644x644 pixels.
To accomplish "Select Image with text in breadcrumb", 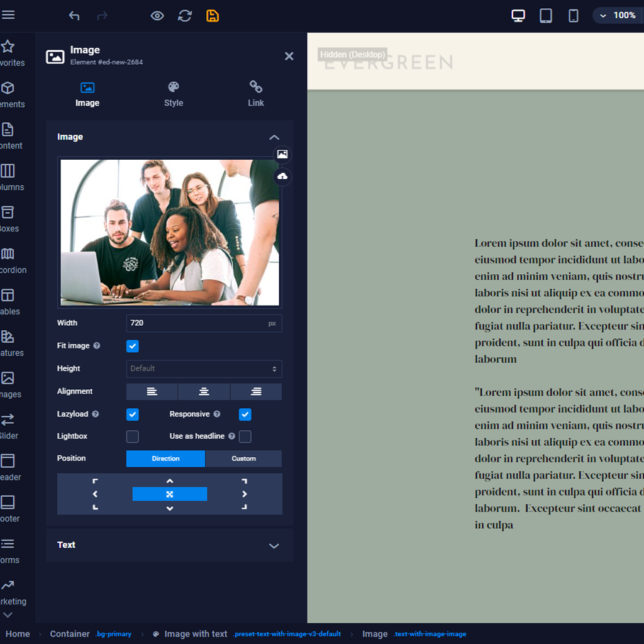I will 196,634.
